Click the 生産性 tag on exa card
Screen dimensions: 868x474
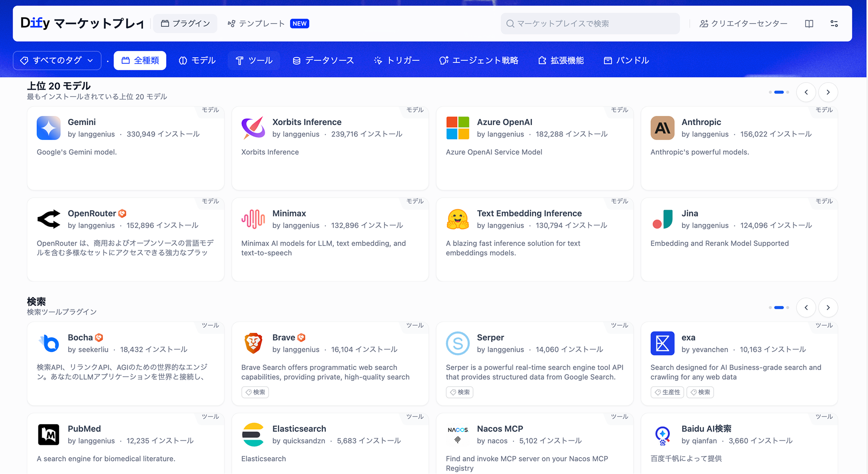(x=667, y=392)
